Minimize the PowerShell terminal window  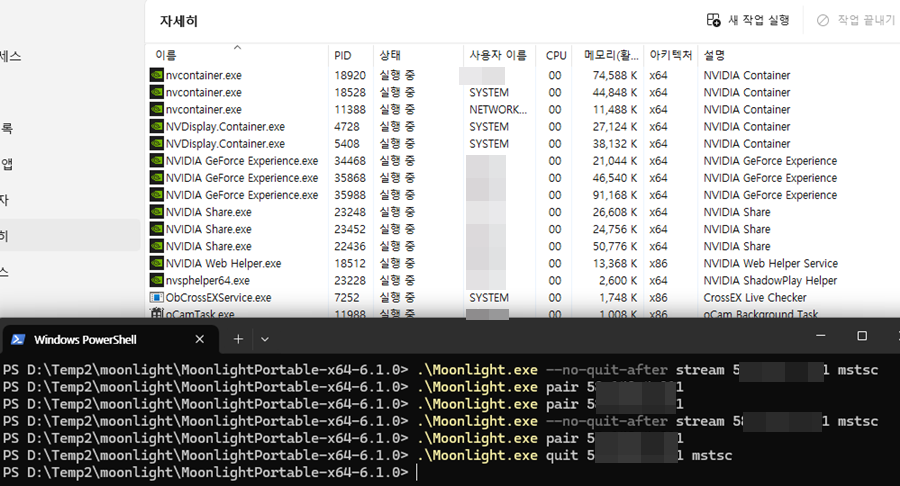pyautogui.click(x=821, y=336)
